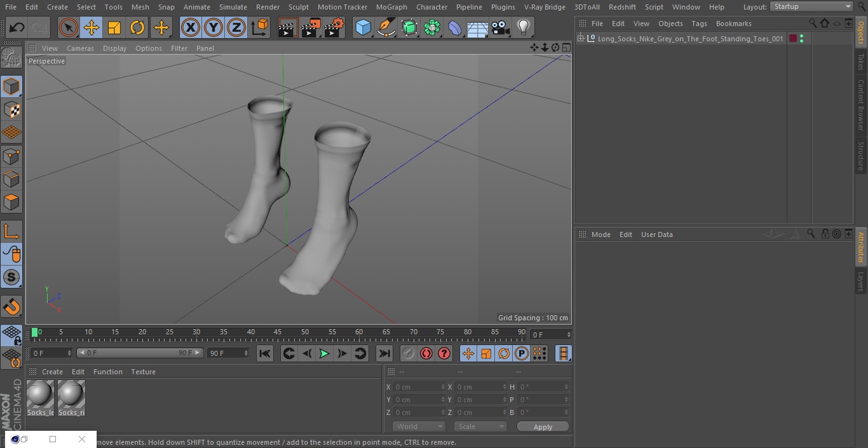
Task: Open the Scale mode dropdown
Action: tap(480, 426)
